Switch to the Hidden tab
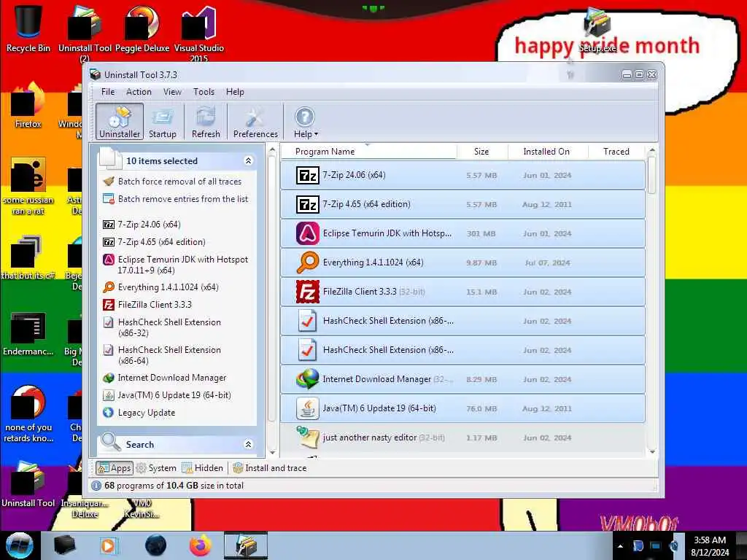 pyautogui.click(x=203, y=468)
